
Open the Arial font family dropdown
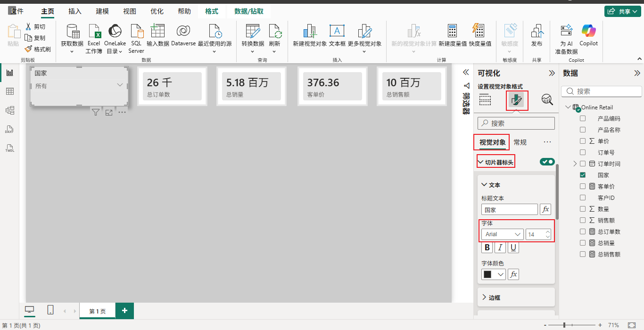click(503, 234)
